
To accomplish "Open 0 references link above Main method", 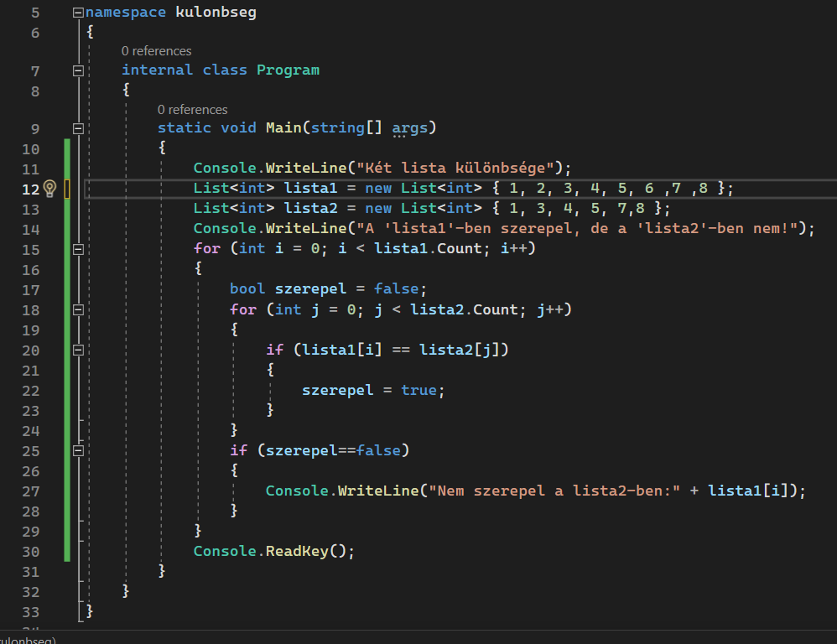I will tap(192, 110).
